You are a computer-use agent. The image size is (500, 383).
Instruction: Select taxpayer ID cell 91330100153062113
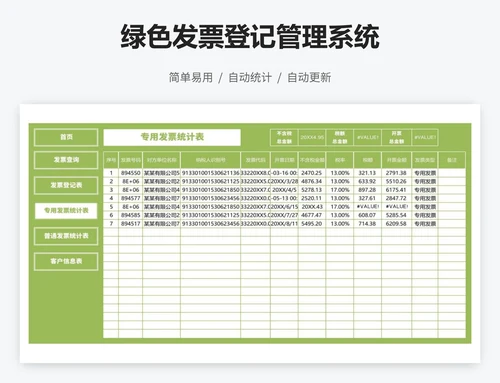(211, 173)
